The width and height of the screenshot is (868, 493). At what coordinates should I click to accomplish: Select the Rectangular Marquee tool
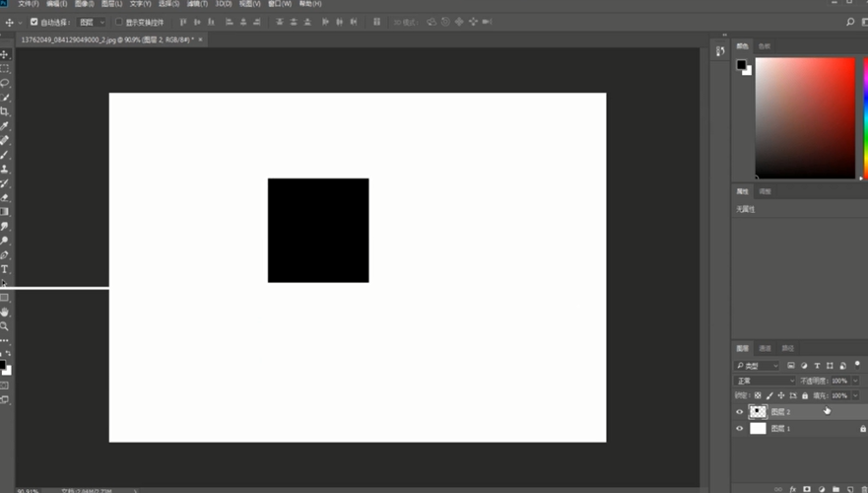[4, 69]
